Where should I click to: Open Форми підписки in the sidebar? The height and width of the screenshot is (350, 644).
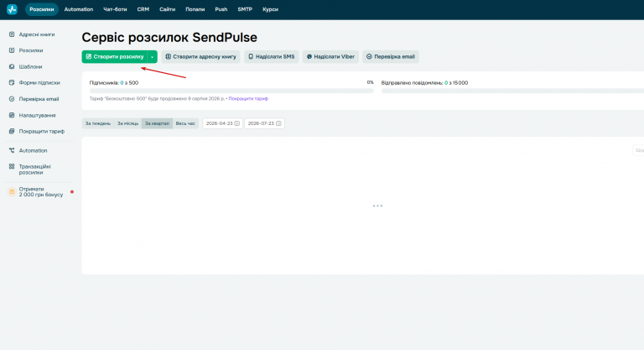(39, 82)
